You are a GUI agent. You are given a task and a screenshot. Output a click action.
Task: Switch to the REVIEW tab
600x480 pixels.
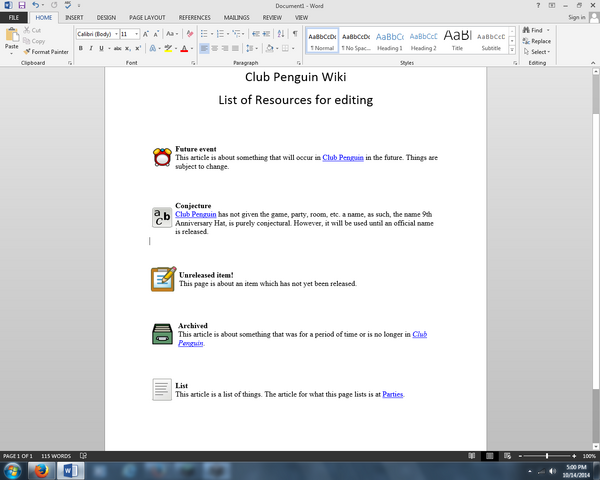pyautogui.click(x=272, y=18)
